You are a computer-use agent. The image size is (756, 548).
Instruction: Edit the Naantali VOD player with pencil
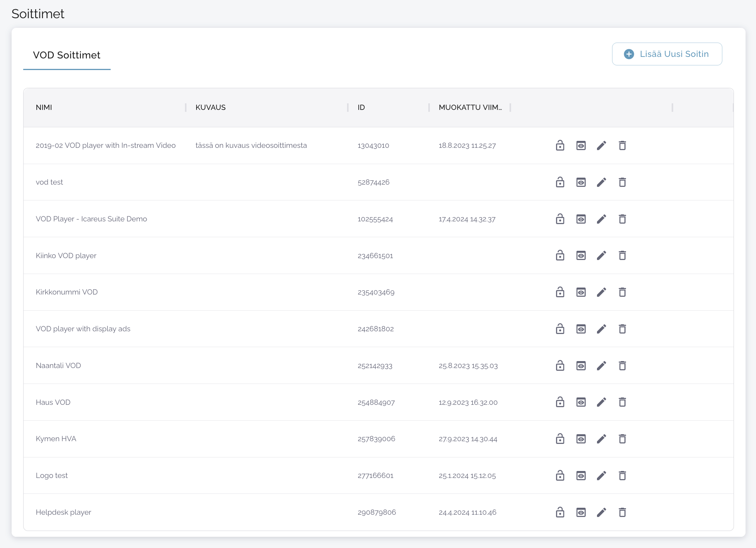click(x=601, y=366)
